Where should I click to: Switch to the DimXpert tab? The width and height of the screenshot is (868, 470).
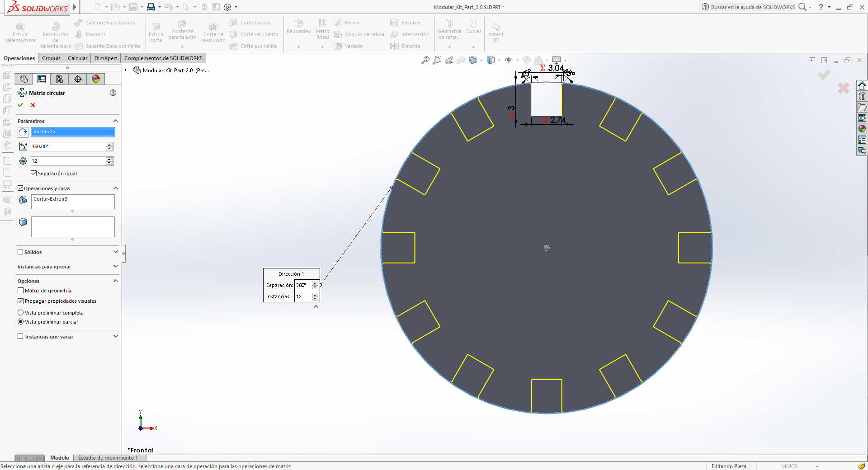[x=106, y=58]
